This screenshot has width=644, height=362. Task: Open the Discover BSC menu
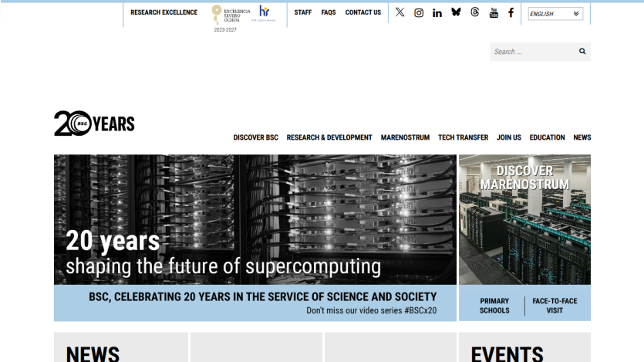255,137
